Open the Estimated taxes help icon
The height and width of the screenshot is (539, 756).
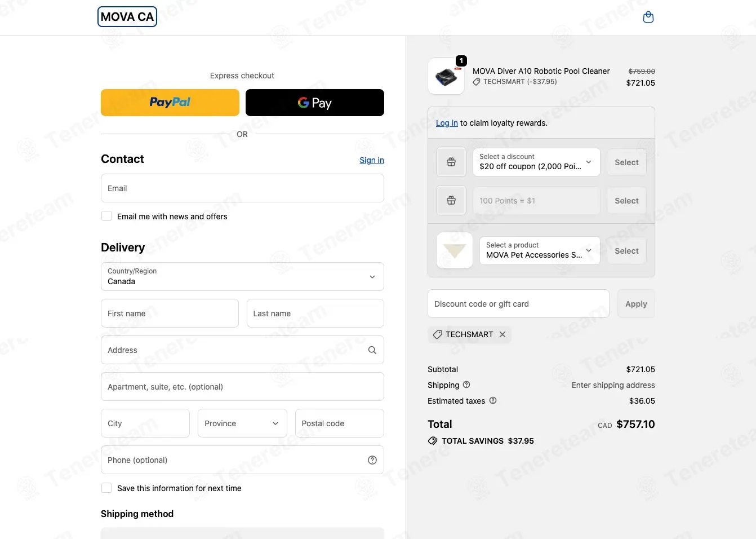(493, 401)
